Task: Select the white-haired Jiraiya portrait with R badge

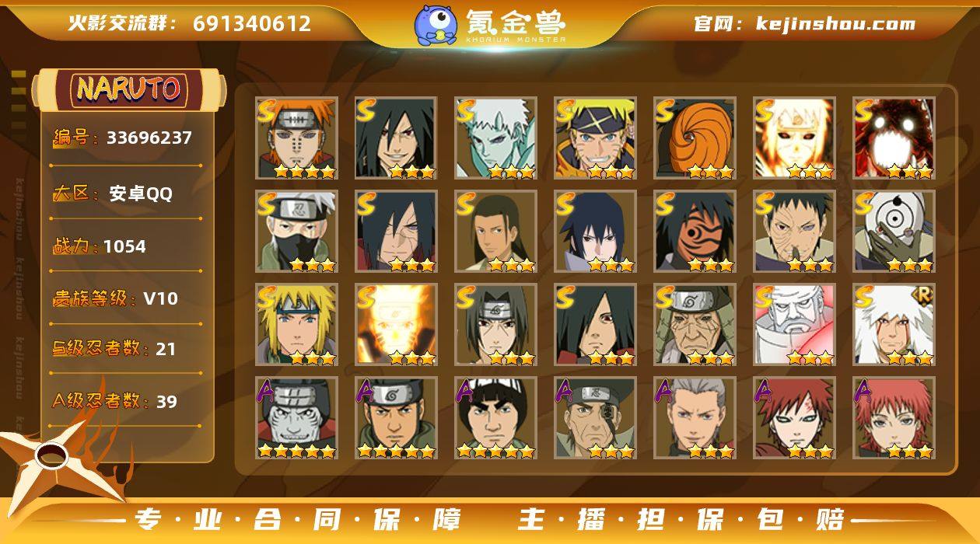Action: [x=894, y=325]
